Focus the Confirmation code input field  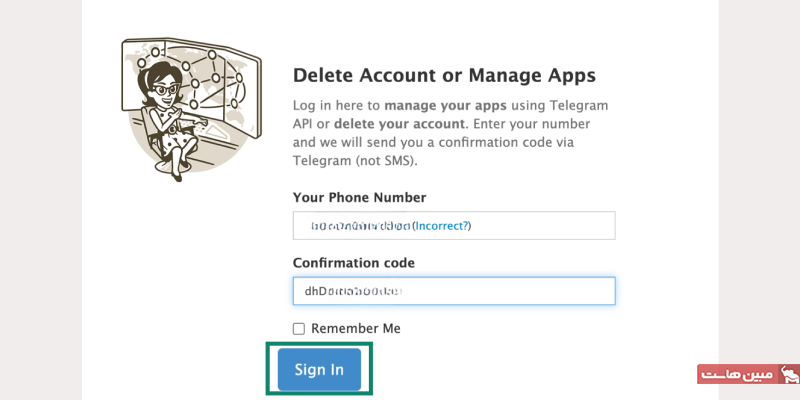tap(454, 291)
